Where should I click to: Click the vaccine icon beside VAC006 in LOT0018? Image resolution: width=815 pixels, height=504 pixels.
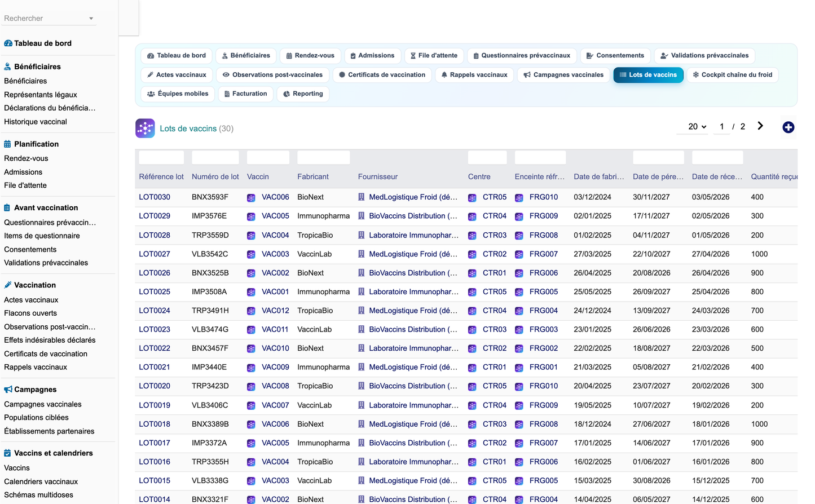(251, 425)
